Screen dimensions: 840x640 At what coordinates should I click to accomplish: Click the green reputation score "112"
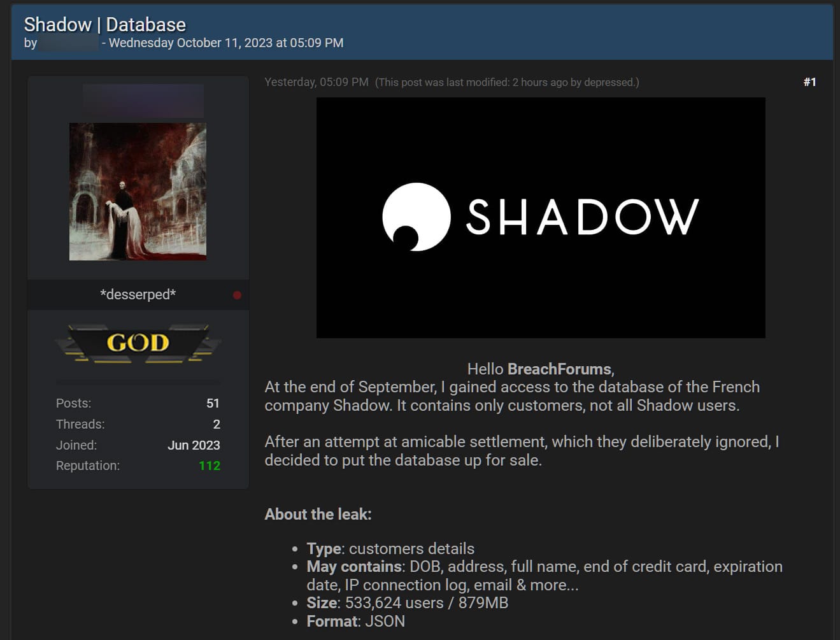coord(209,466)
